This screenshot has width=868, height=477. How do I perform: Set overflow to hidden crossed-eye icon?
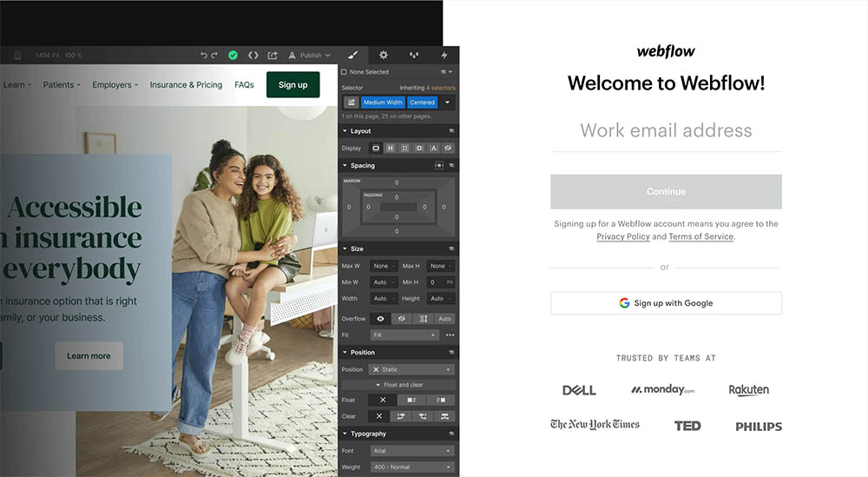click(402, 319)
